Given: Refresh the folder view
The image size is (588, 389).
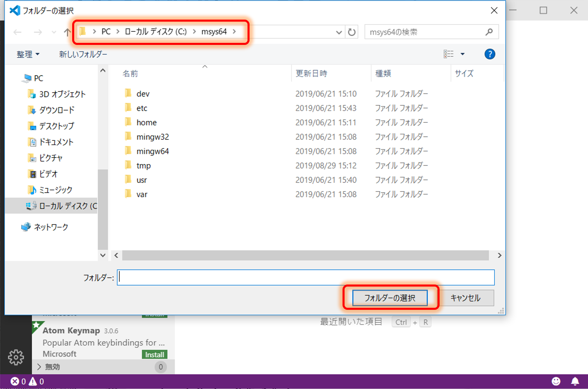Looking at the screenshot, I should 351,31.
